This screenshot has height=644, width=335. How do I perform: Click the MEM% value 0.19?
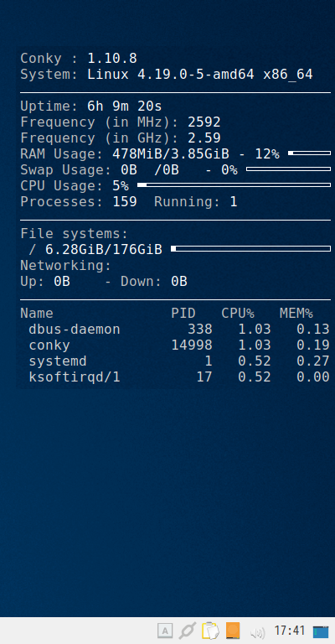tap(313, 345)
